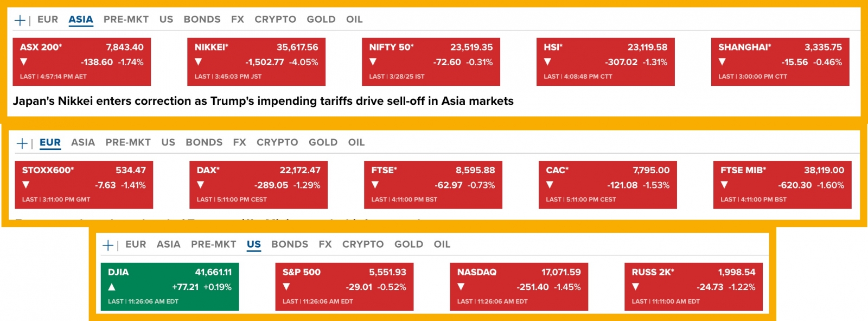The height and width of the screenshot is (321, 868).
Task: Open the Japan's Nikkei enters correction headline
Action: (263, 101)
